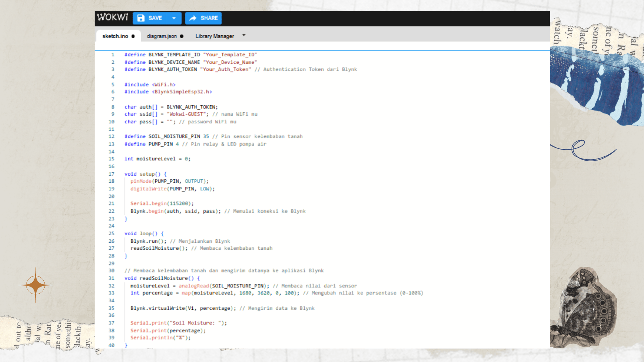Click line number 17 in gutter
The height and width of the screenshot is (362, 644).
click(111, 174)
